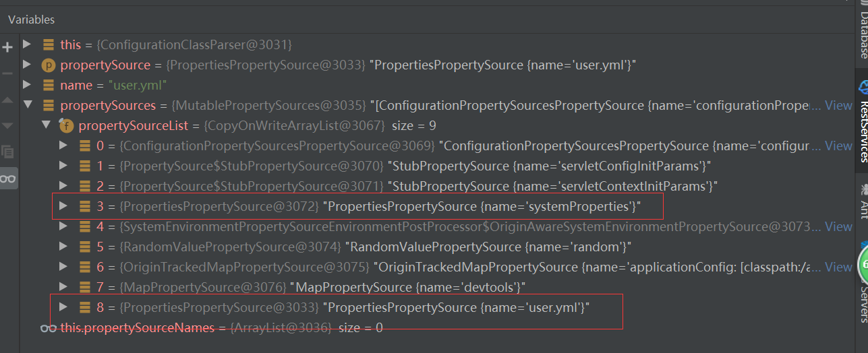868x353 pixels.
Task: Click the RestServices tab icon
Action: 863,88
